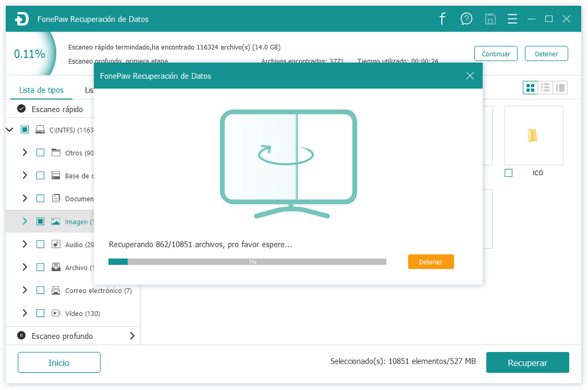Select the Escaneo profundo label
This screenshot has height=390, width=588.
(62, 336)
